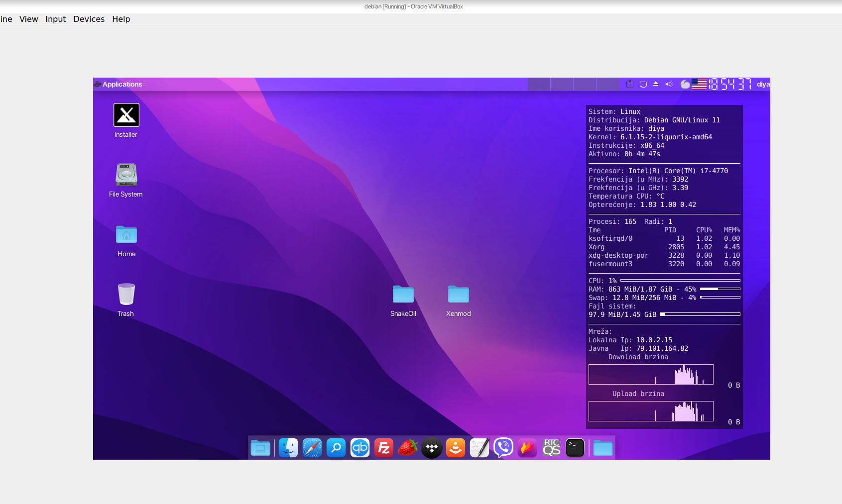The width and height of the screenshot is (842, 504).
Task: Launch the Finder-style file manager from dock
Action: [x=288, y=448]
